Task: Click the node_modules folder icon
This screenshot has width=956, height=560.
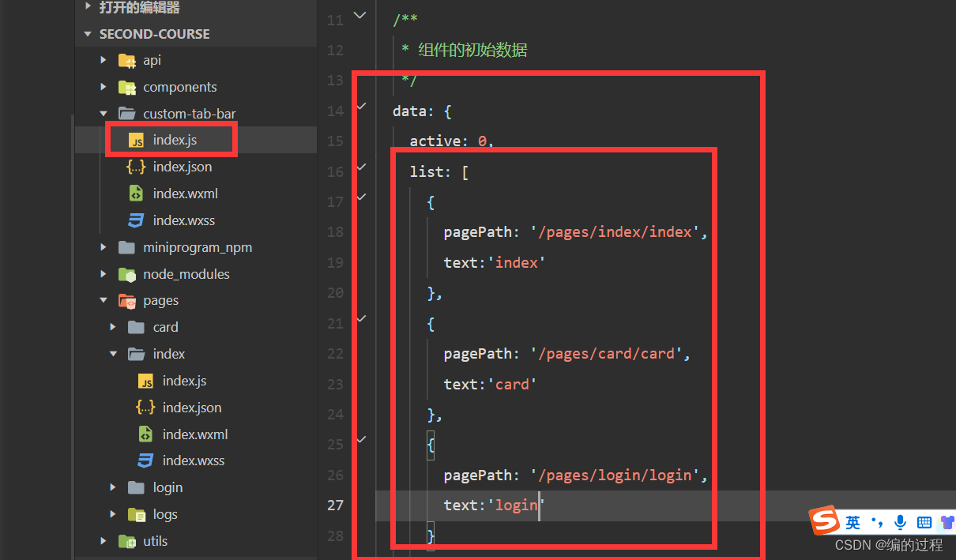Action: point(126,274)
